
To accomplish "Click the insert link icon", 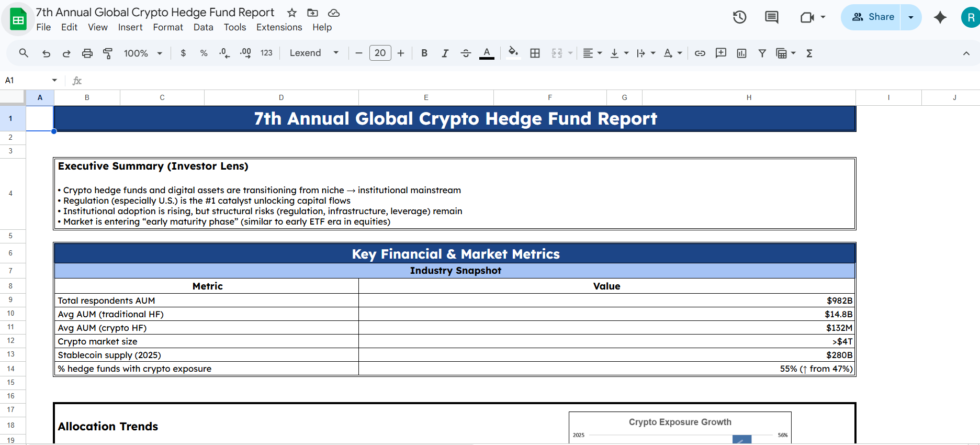I will pyautogui.click(x=700, y=53).
